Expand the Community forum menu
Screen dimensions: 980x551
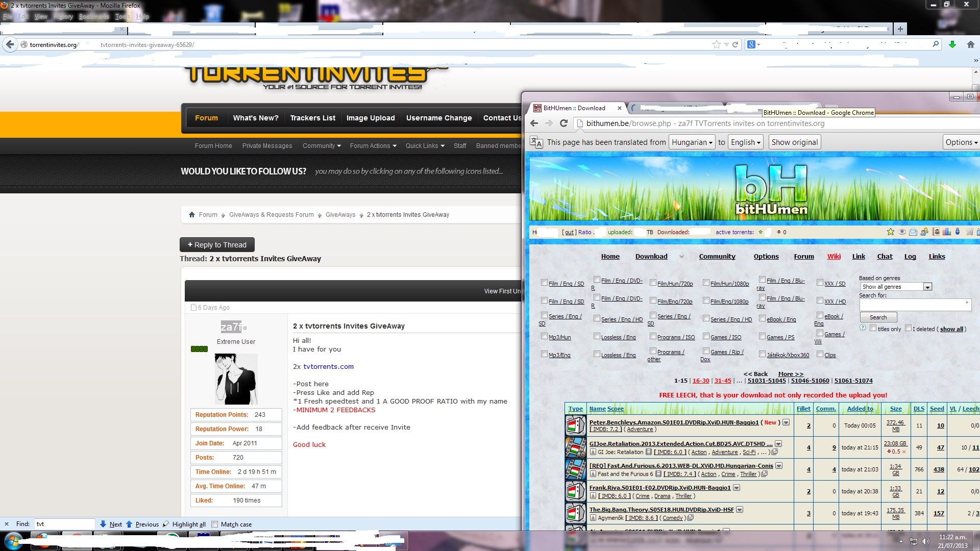pyautogui.click(x=322, y=146)
